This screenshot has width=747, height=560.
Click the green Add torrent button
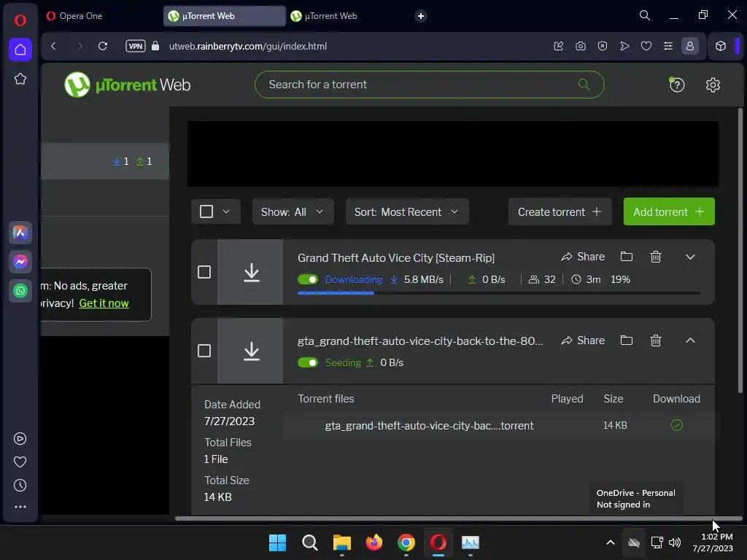click(x=669, y=212)
